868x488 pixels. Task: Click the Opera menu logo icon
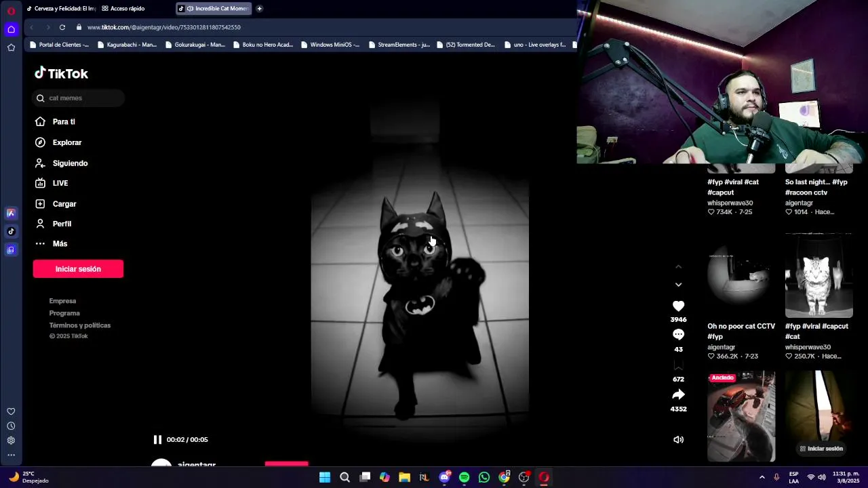pos(11,11)
